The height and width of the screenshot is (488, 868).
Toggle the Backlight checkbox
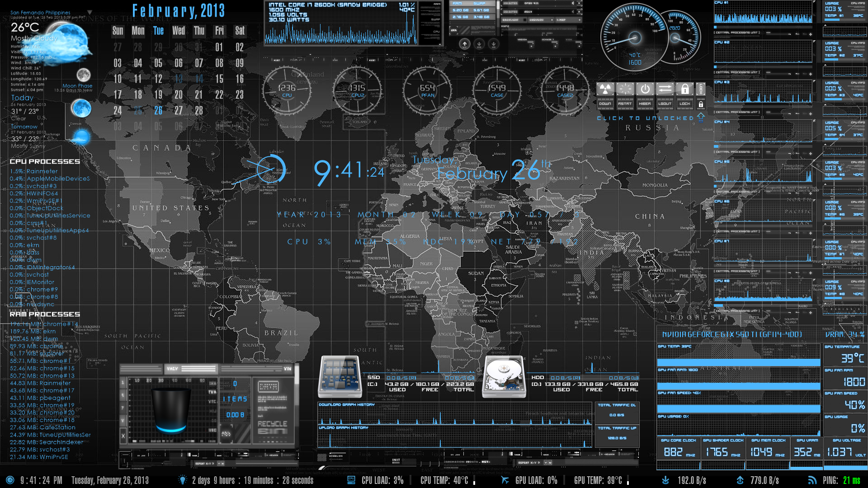[x=524, y=20]
